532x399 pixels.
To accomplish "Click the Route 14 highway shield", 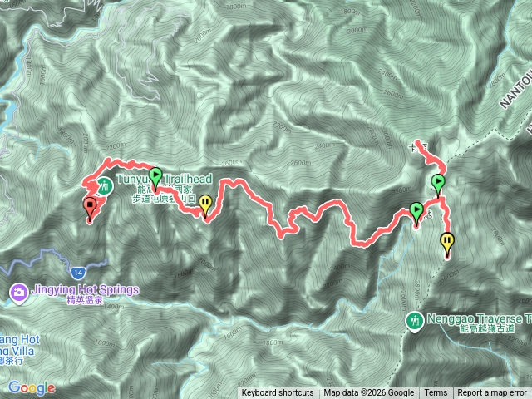I will point(78,273).
